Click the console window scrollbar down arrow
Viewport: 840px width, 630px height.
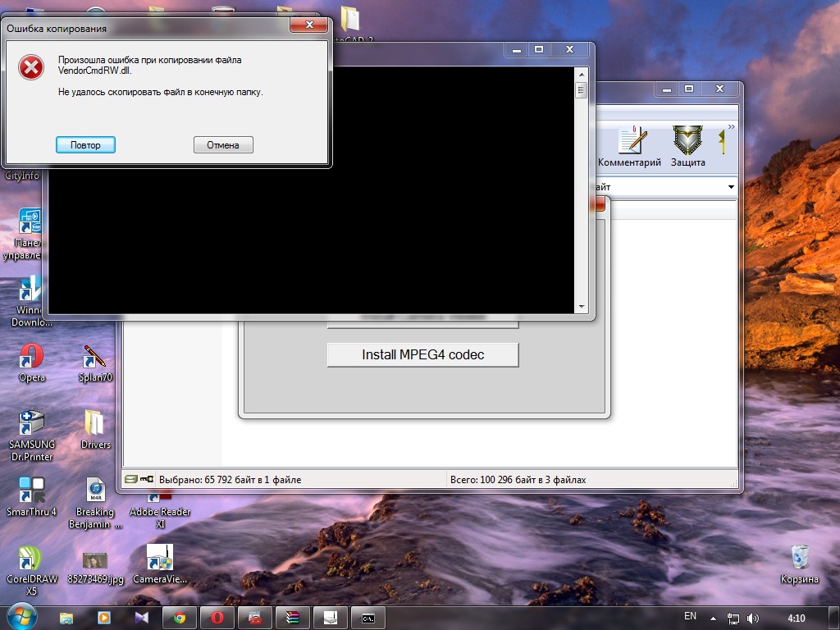point(582,307)
